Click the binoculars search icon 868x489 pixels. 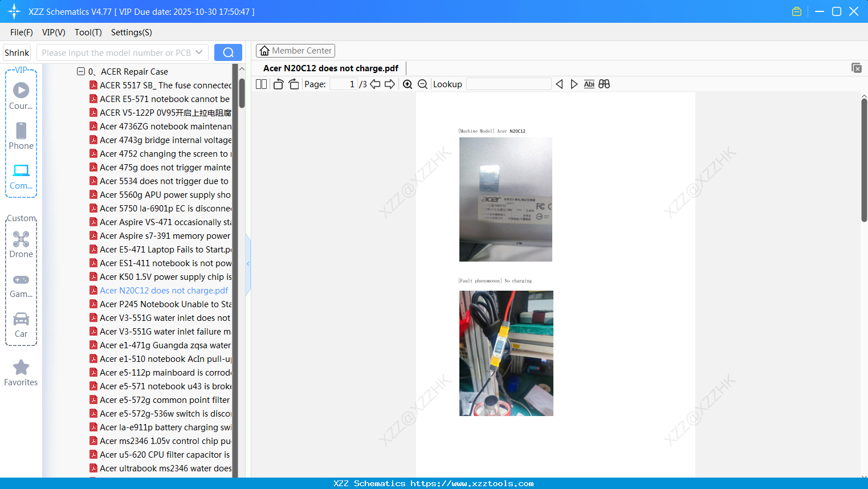pyautogui.click(x=604, y=84)
